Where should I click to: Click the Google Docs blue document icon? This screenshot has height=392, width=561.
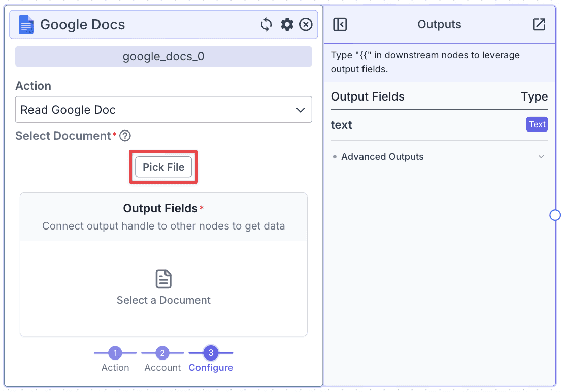[x=26, y=25]
